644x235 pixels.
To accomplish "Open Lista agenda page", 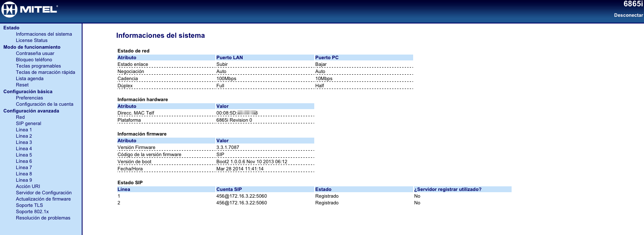I will [x=29, y=78].
